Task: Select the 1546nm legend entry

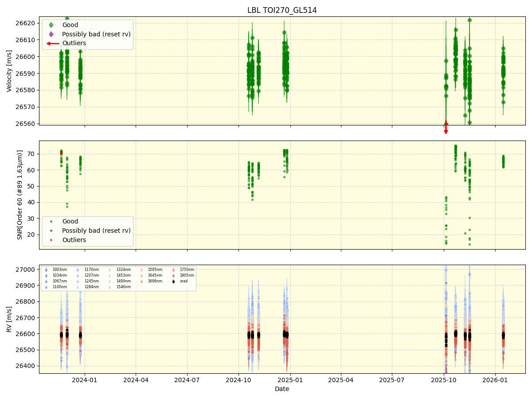Action: coord(124,287)
